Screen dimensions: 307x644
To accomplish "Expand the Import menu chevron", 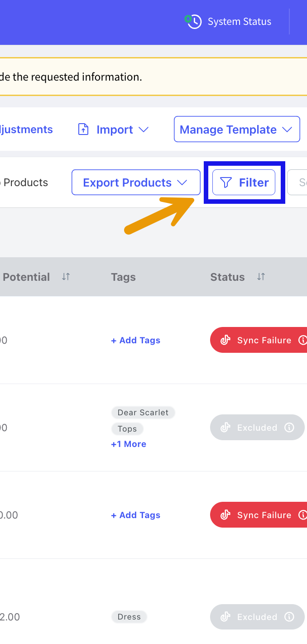I will 144,130.
